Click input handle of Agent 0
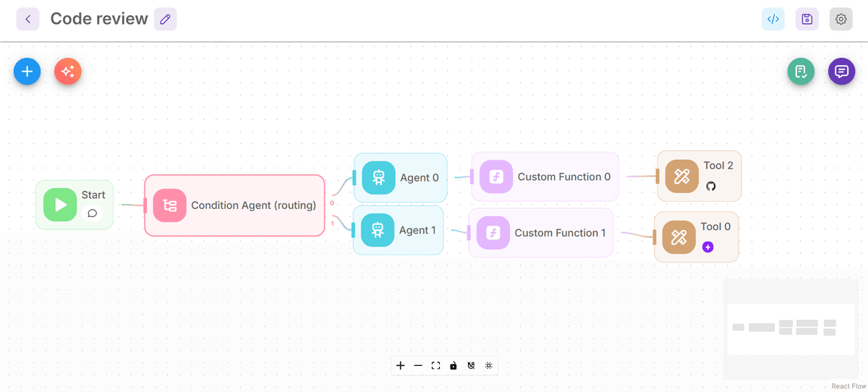 tap(354, 177)
